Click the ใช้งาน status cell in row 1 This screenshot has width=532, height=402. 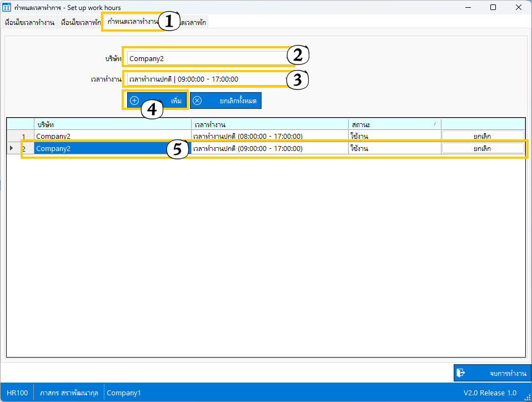click(394, 136)
